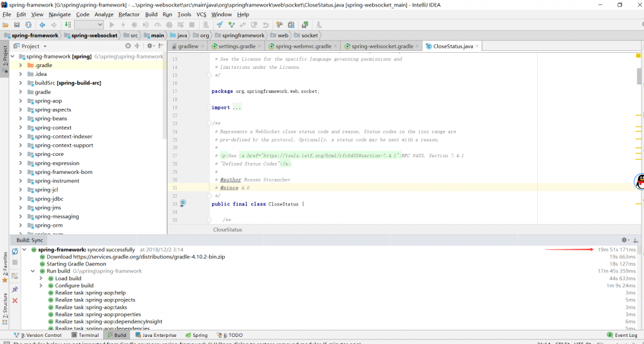Expand the spring-aop module folder

pos(21,101)
